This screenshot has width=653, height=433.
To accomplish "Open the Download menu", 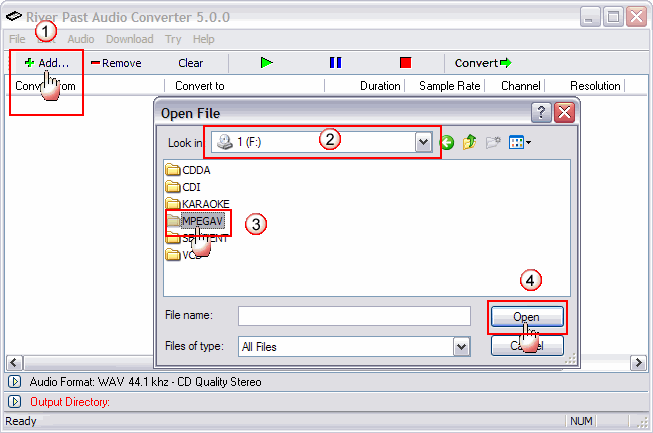I will (x=130, y=39).
